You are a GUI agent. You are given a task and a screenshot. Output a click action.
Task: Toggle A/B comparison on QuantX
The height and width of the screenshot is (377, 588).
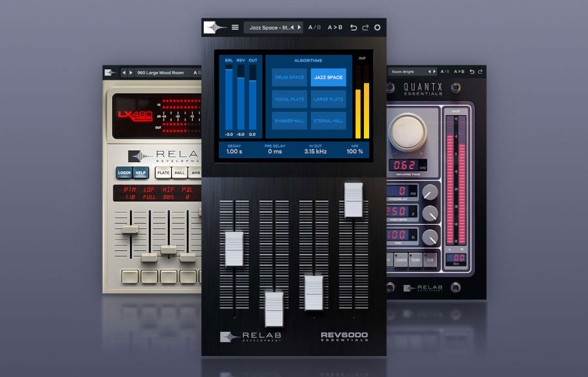(444, 71)
